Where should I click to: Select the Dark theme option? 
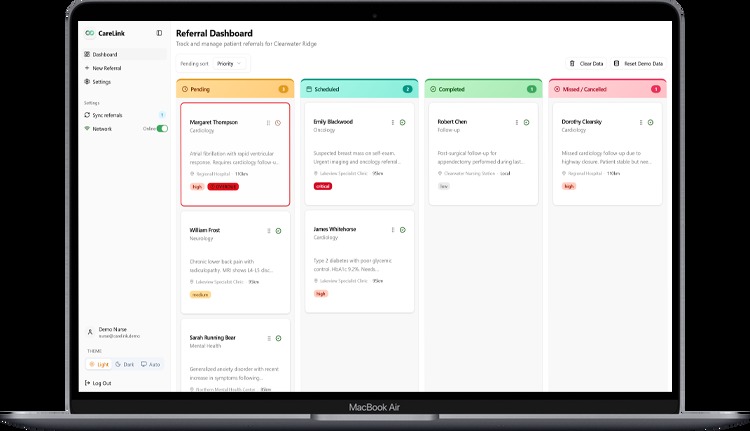pyautogui.click(x=125, y=365)
